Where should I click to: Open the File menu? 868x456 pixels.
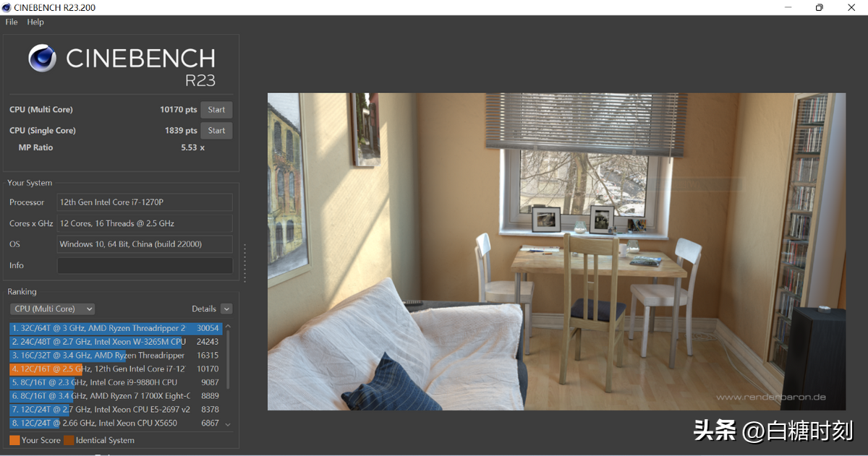pyautogui.click(x=12, y=22)
